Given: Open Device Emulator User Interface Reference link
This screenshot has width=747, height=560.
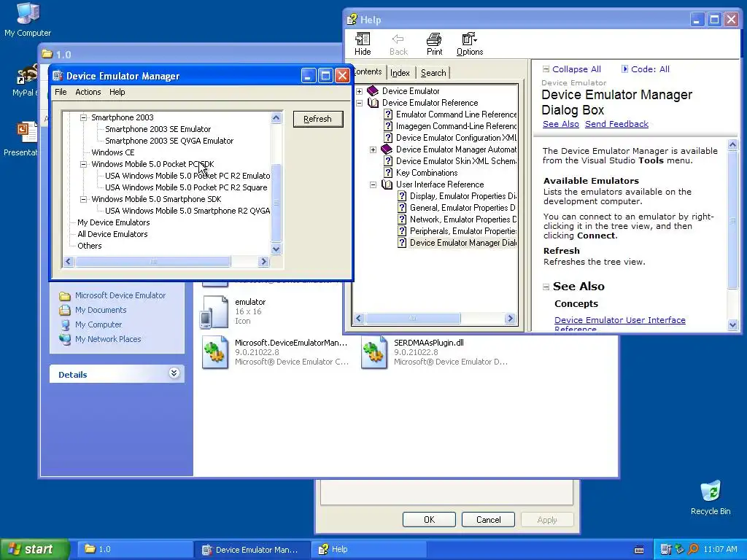Looking at the screenshot, I should tap(620, 324).
